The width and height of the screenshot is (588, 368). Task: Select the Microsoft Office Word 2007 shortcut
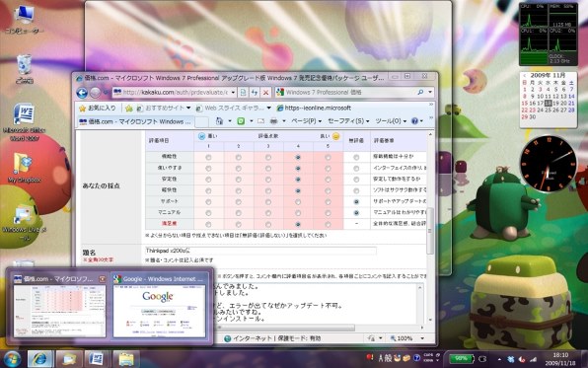click(x=24, y=122)
